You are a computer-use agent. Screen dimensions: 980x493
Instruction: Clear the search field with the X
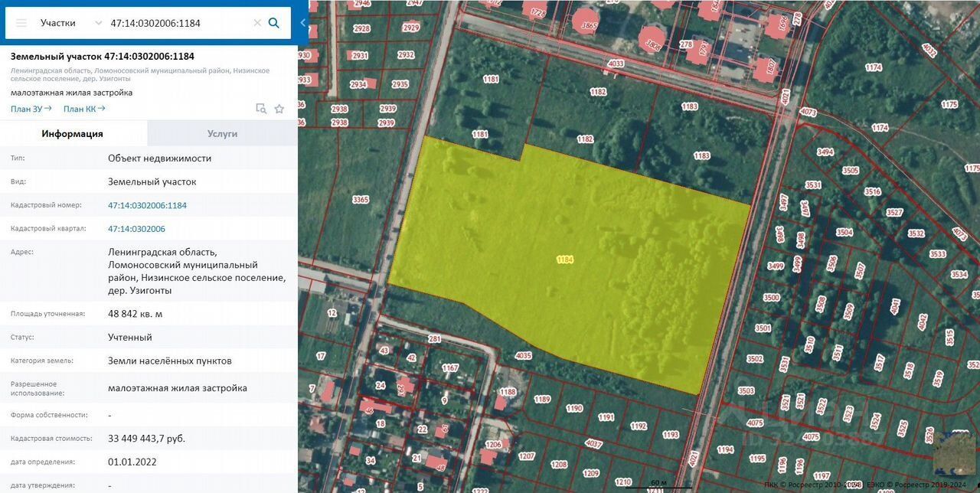257,23
